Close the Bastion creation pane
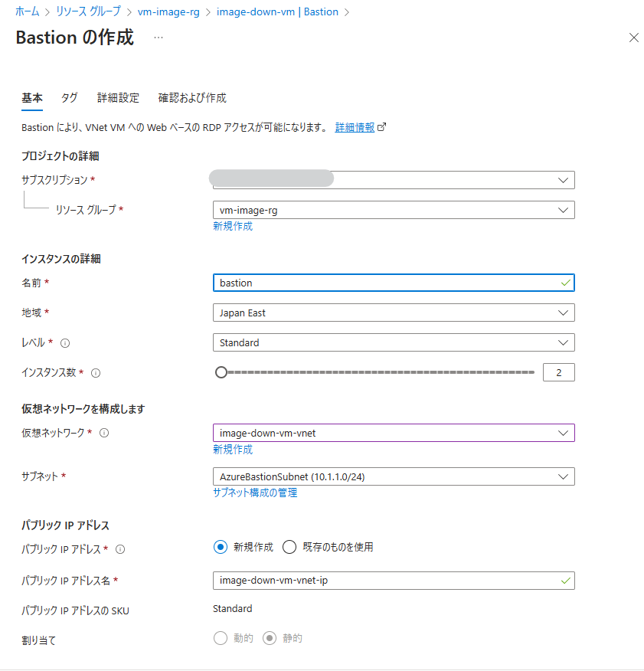This screenshot has width=644, height=671. pyautogui.click(x=633, y=38)
